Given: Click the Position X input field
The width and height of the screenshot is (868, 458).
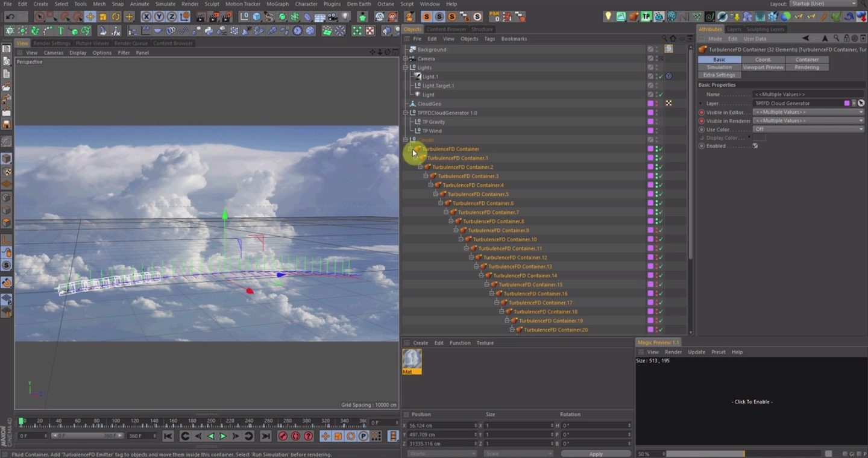Looking at the screenshot, I should coord(442,425).
